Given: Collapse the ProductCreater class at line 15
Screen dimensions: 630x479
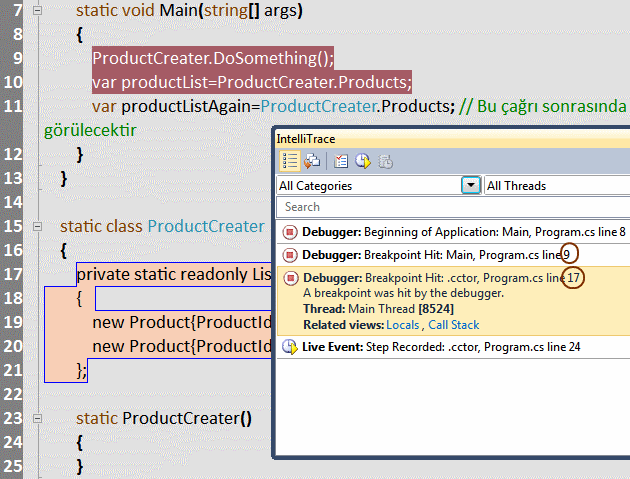Looking at the screenshot, I should (x=37, y=227).
